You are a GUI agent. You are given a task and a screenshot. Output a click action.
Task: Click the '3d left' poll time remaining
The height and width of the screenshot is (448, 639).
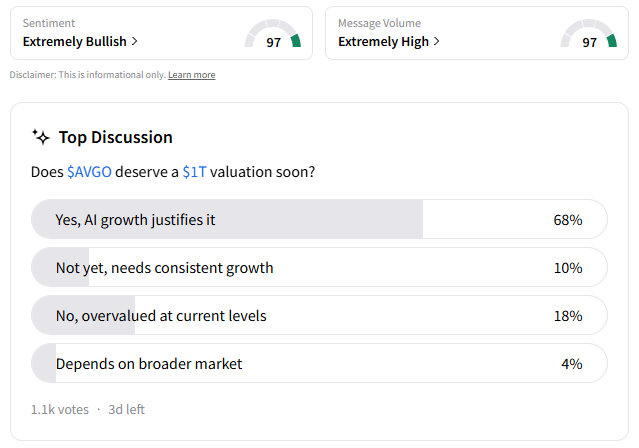[x=127, y=409]
